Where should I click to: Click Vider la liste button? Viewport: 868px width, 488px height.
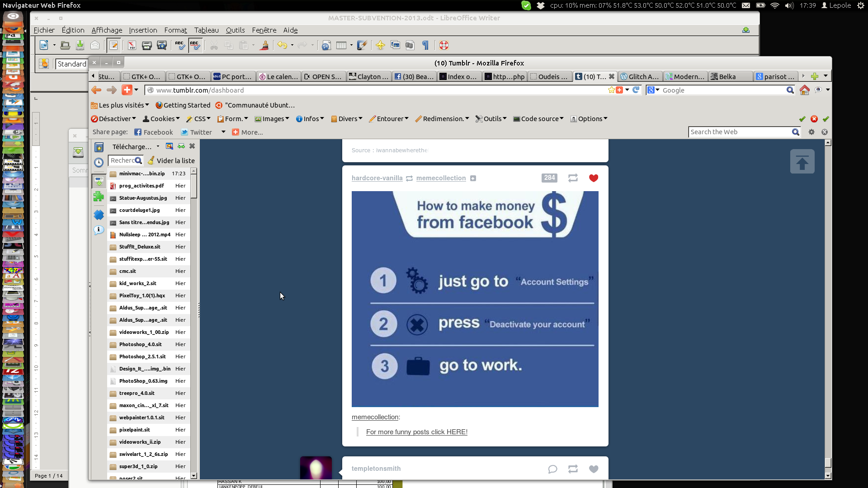172,161
